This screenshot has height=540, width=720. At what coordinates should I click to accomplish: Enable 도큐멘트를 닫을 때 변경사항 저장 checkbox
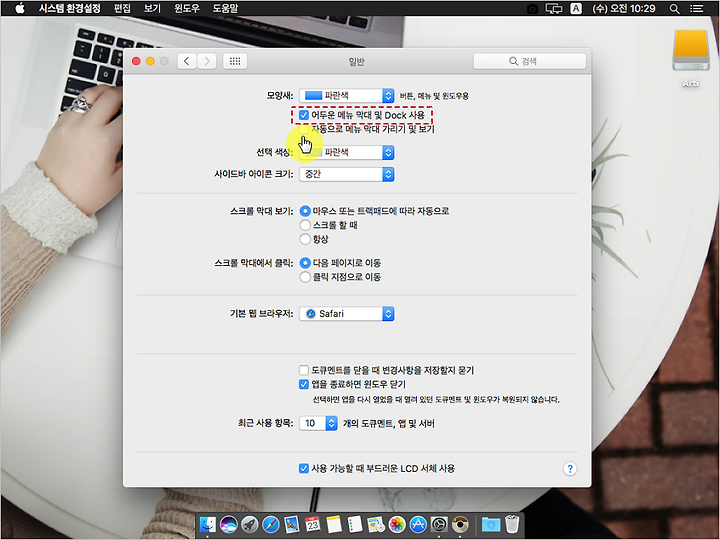click(x=304, y=370)
